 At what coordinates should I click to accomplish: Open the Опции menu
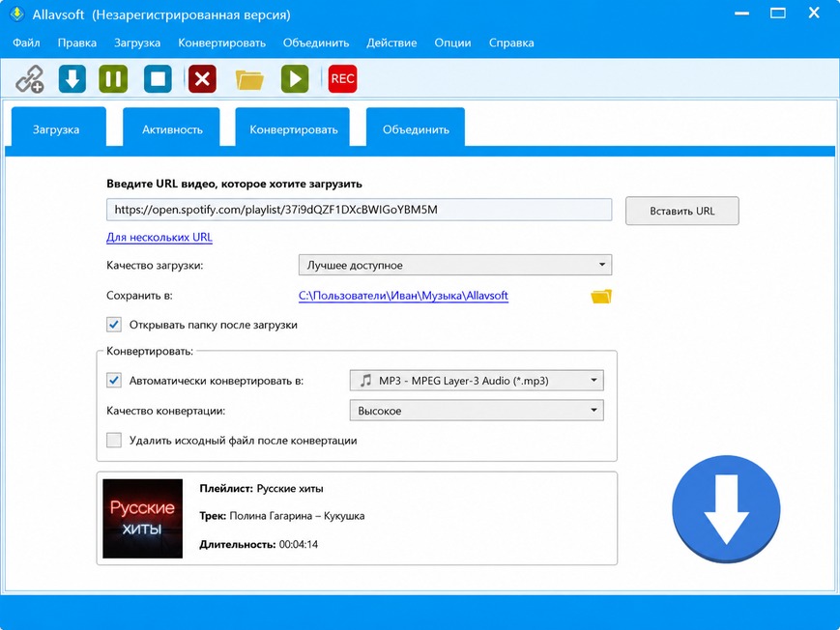[452, 43]
